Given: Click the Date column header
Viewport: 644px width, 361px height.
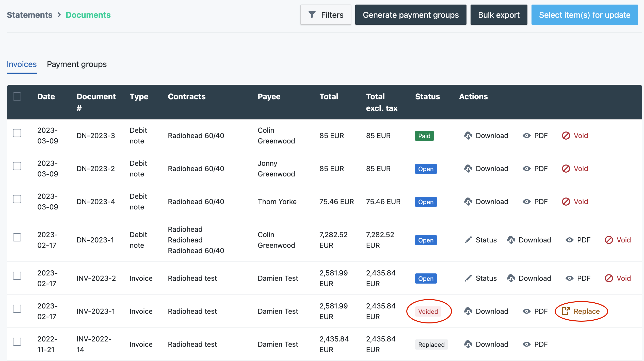Looking at the screenshot, I should pyautogui.click(x=46, y=96).
